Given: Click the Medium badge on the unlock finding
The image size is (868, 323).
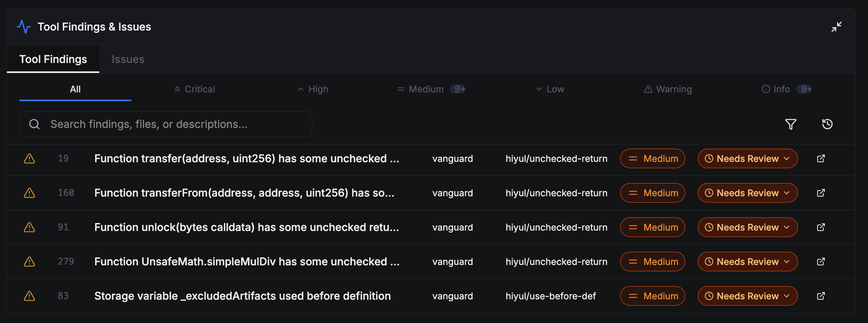Looking at the screenshot, I should tap(652, 227).
